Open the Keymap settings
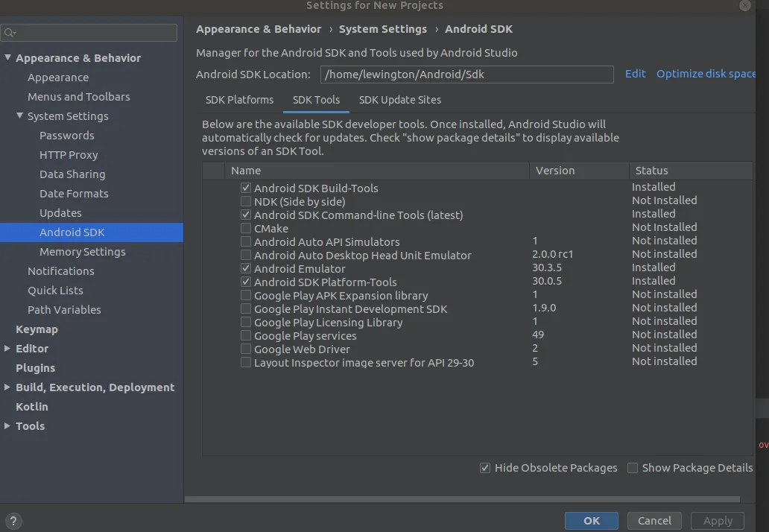This screenshot has width=769, height=532. coord(37,329)
